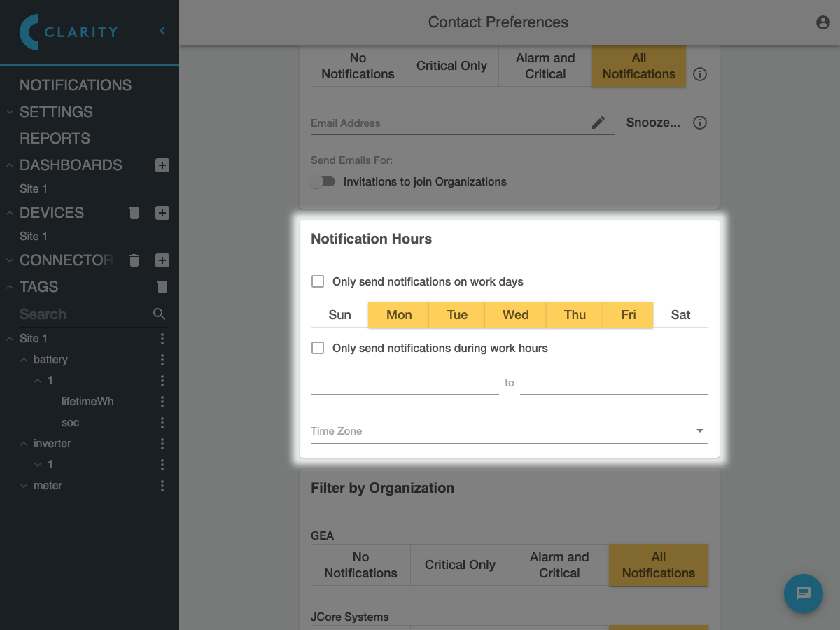Collapse the sidebar with the chevron arrow
The height and width of the screenshot is (630, 840).
162,31
